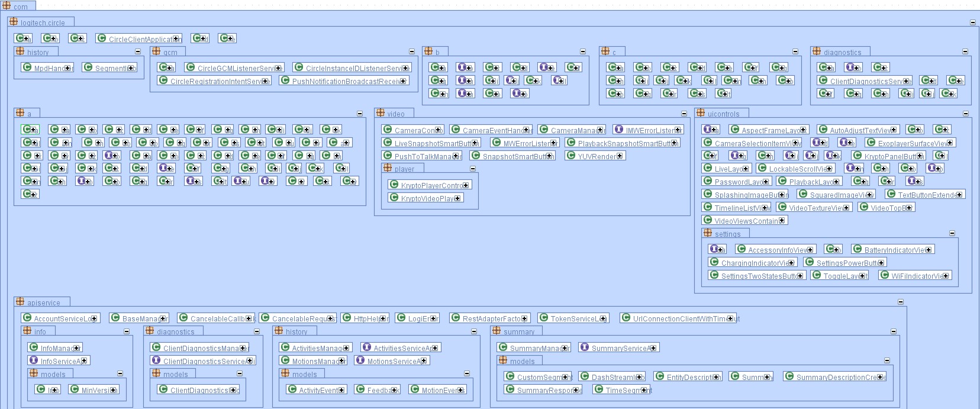Viewport: 980px width, 409px height.
Task: Select the logitech.circle package tab
Action: point(41,22)
